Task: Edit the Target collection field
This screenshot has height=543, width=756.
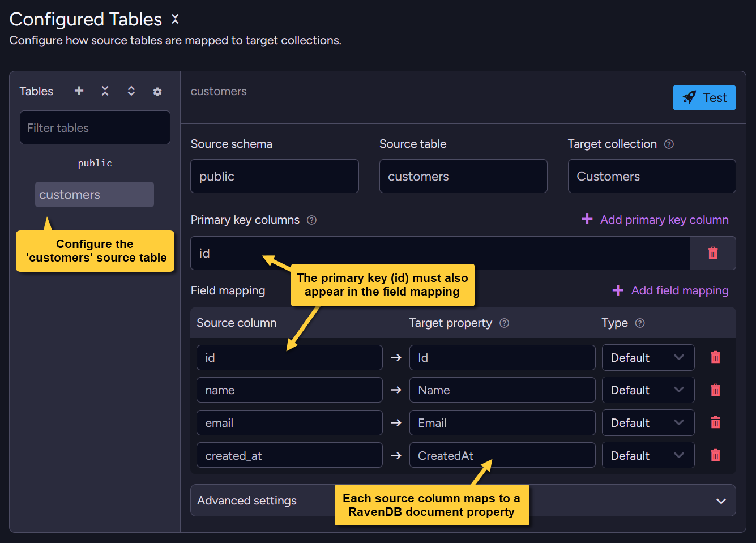Action: click(x=652, y=176)
